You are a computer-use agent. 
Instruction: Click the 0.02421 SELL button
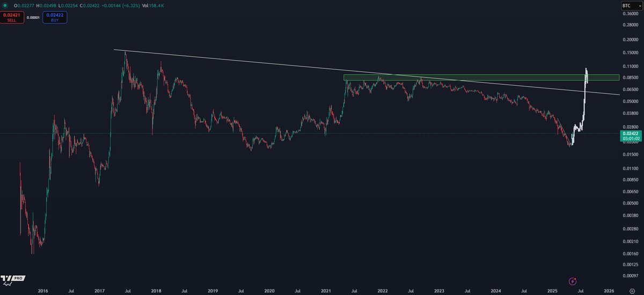[x=12, y=17]
